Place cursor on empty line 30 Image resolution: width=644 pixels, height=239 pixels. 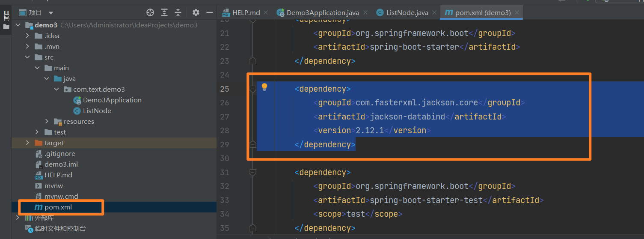pos(449,158)
